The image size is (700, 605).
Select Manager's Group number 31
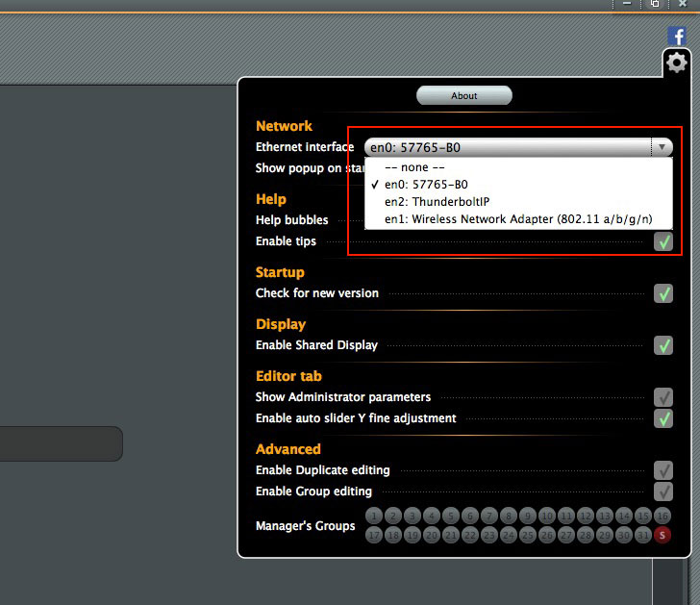point(643,535)
